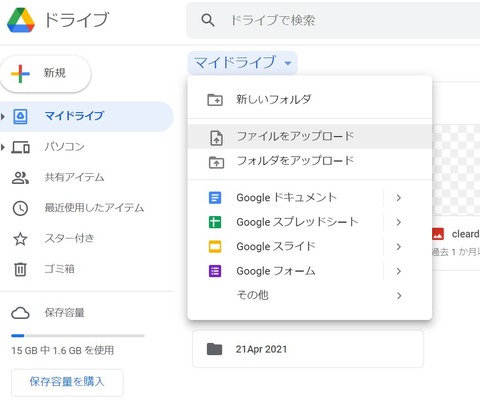Viewport: 480px width, 402px height.
Task: Click 保存容量を購入 button
Action: pos(67,382)
